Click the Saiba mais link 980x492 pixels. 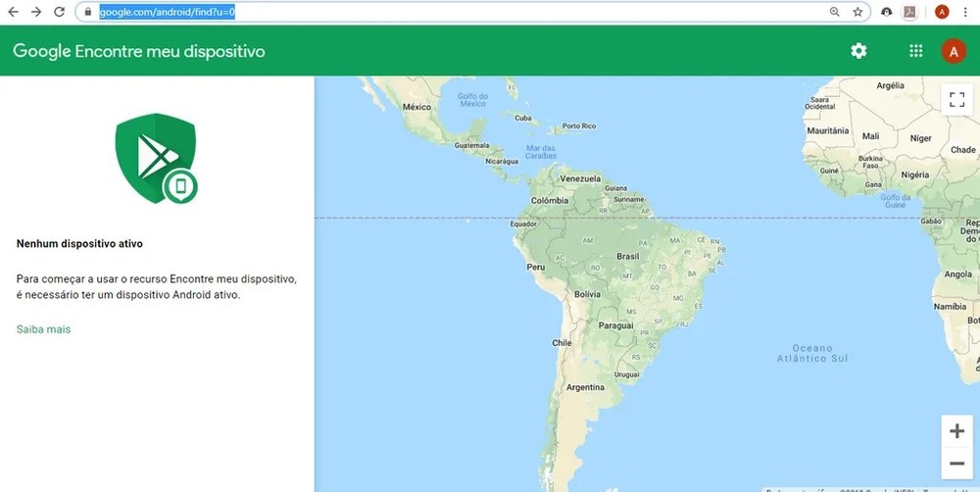43,329
